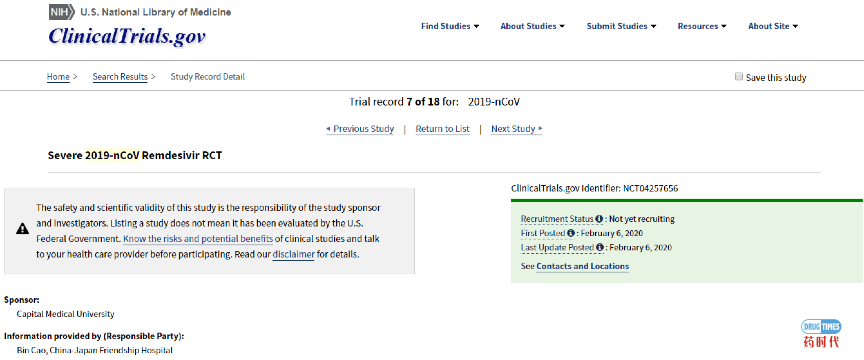Viewport: 864px width, 360px height.
Task: Open the ClinicalTrials.gov home logo
Action: click(127, 36)
